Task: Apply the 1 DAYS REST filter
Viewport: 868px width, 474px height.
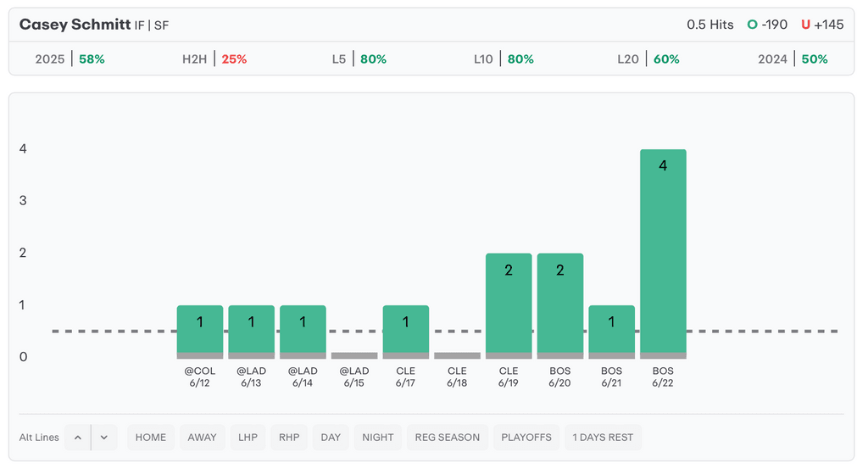Action: 603,438
